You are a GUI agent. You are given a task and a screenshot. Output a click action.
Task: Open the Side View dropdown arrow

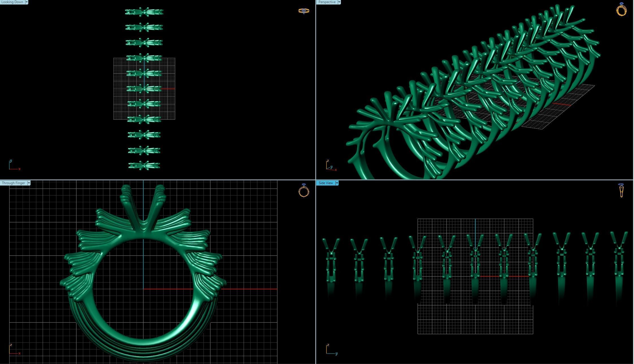click(337, 183)
